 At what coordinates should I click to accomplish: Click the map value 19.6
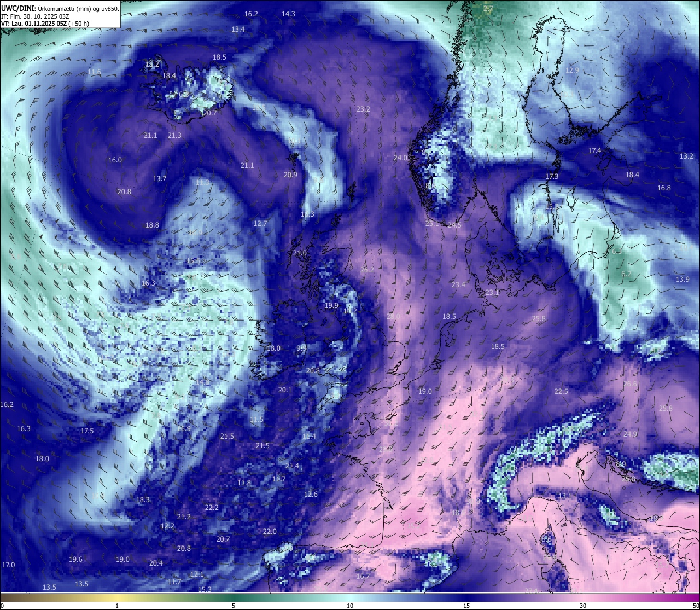(75, 559)
